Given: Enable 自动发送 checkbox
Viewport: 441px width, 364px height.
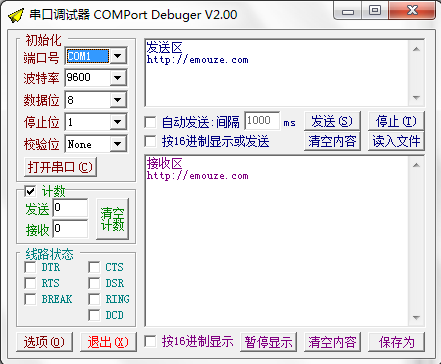Looking at the screenshot, I should coord(150,122).
